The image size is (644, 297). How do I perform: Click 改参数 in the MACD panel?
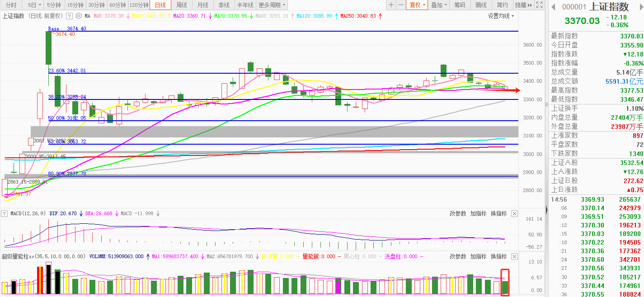(x=457, y=213)
